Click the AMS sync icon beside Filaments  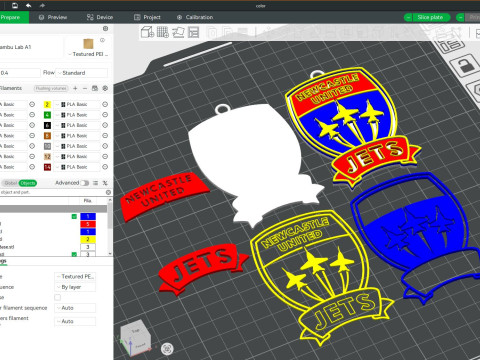click(95, 88)
